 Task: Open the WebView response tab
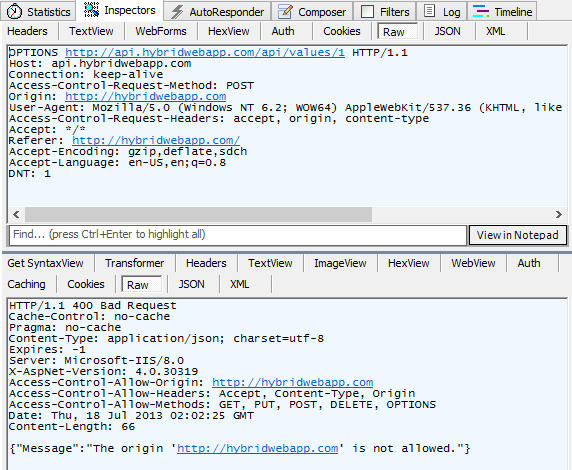[x=473, y=263]
